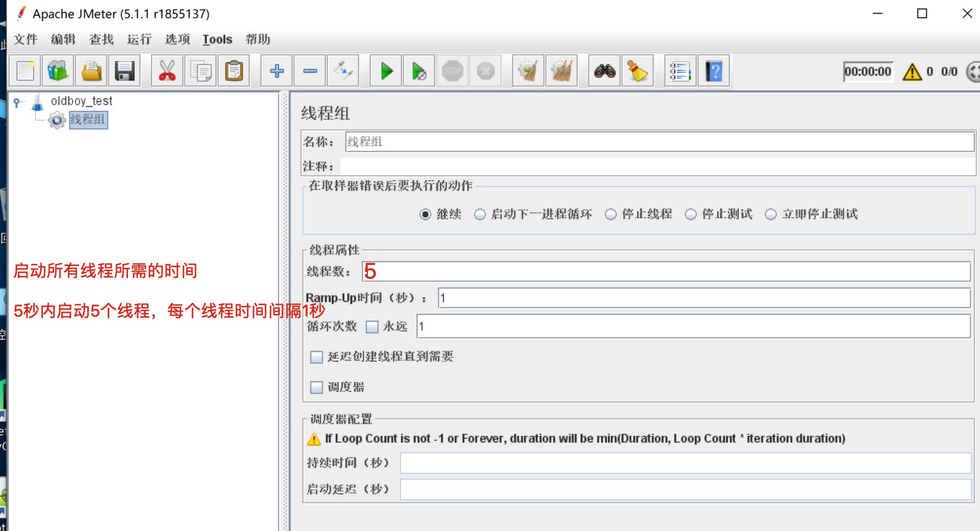This screenshot has width=980, height=531.
Task: Click the 持续时间 duration input field
Action: point(685,463)
